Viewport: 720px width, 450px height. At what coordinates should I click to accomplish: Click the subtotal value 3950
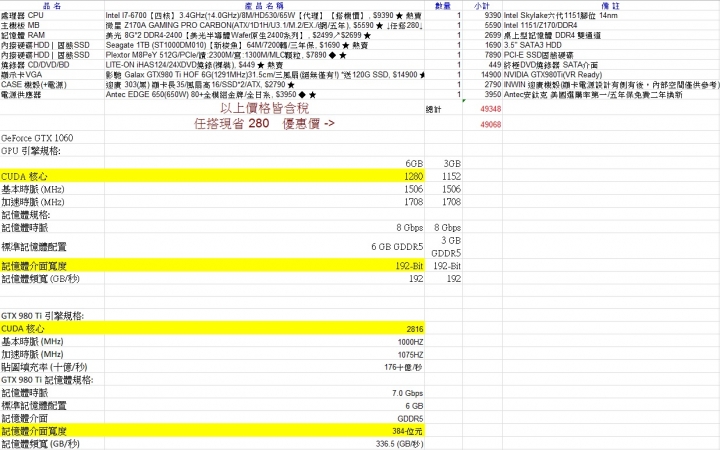coord(482,95)
